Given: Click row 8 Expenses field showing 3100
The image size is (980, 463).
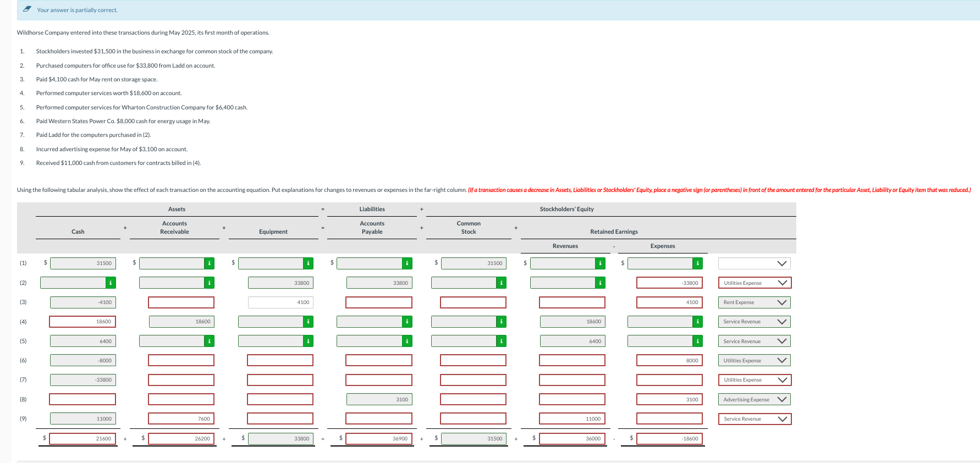Looking at the screenshot, I should (x=669, y=399).
